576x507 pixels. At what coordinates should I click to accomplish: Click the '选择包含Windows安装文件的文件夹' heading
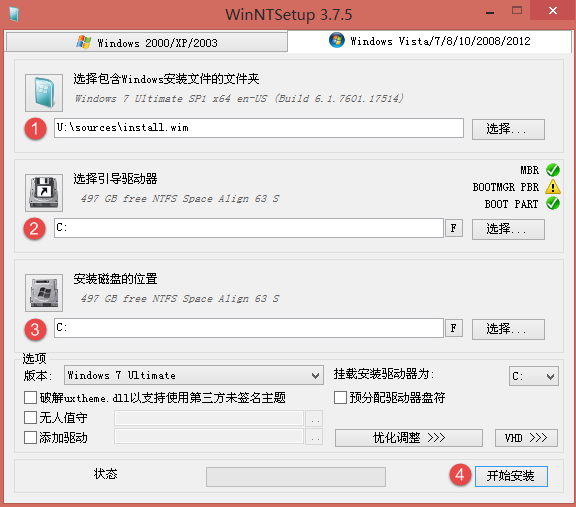pos(166,79)
